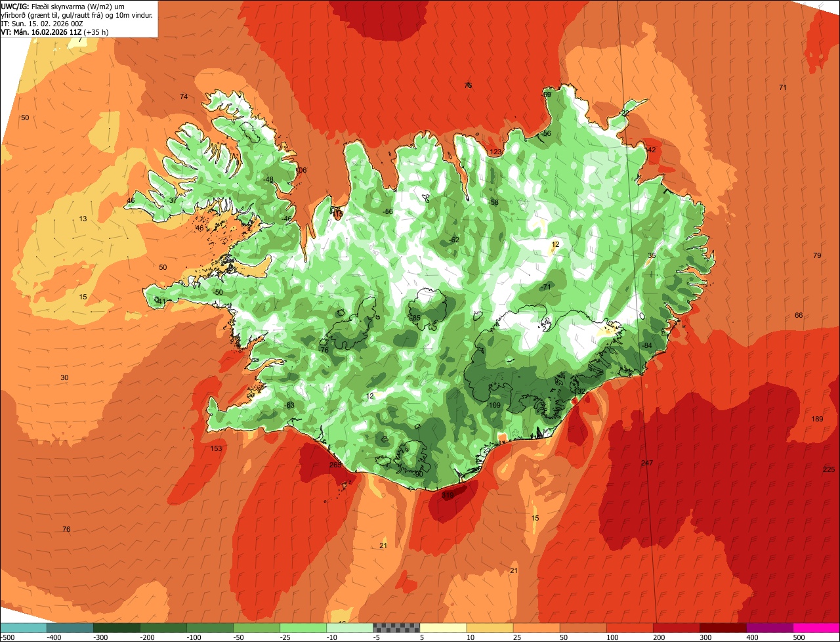
Task: Click the legend tick label '300'
Action: tap(705, 637)
